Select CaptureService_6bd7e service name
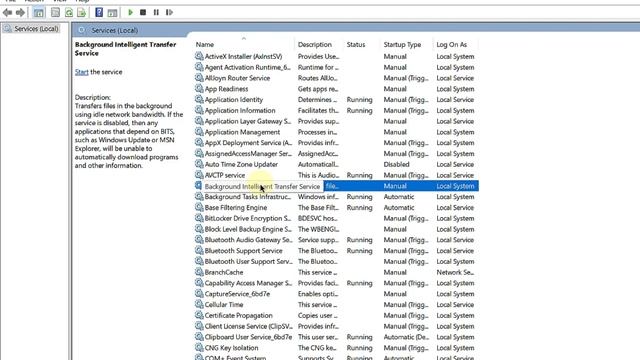640x360 pixels. [237, 294]
